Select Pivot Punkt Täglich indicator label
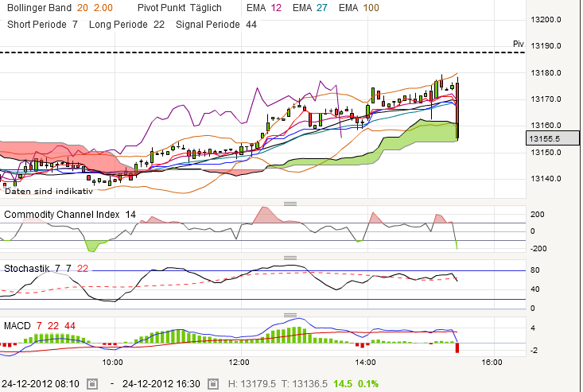The height and width of the screenshot is (392, 583). click(x=179, y=8)
